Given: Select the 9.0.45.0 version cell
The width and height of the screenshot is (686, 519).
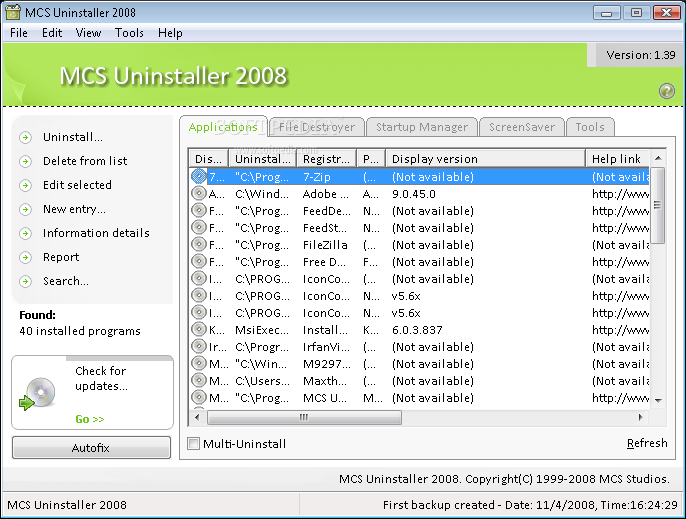Looking at the screenshot, I should pos(414,194).
